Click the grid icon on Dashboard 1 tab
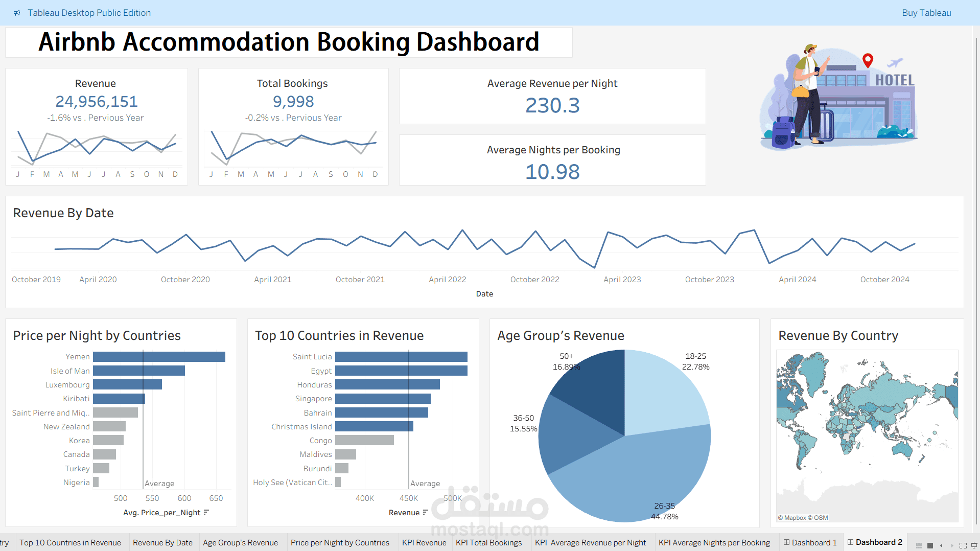The image size is (980, 551). tap(786, 542)
